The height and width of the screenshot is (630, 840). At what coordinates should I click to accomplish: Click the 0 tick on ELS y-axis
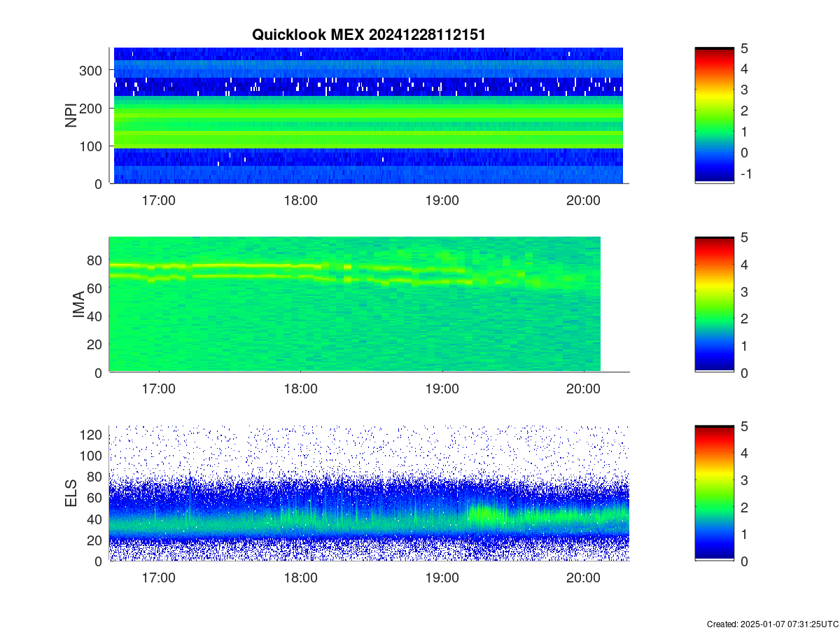(100, 561)
